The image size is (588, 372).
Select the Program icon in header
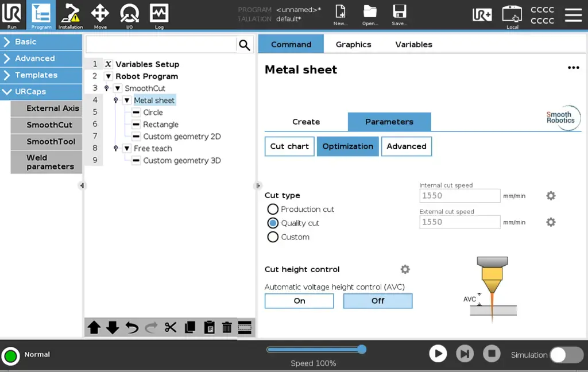(41, 15)
